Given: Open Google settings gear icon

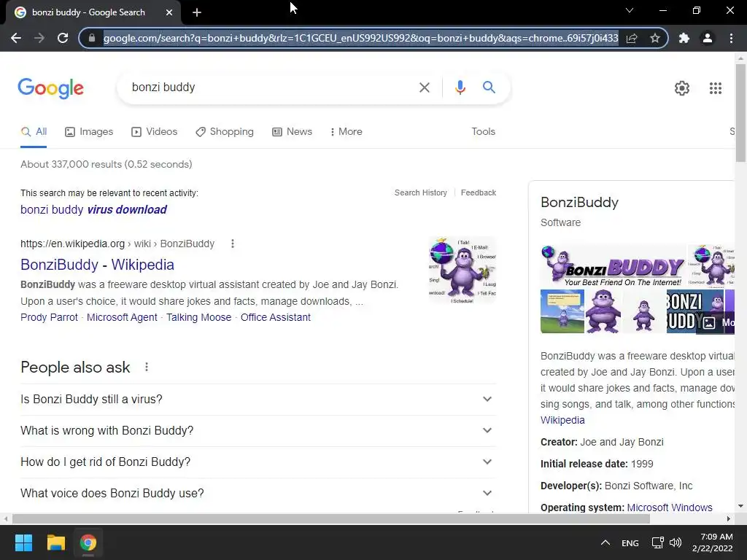Looking at the screenshot, I should pyautogui.click(x=682, y=88).
